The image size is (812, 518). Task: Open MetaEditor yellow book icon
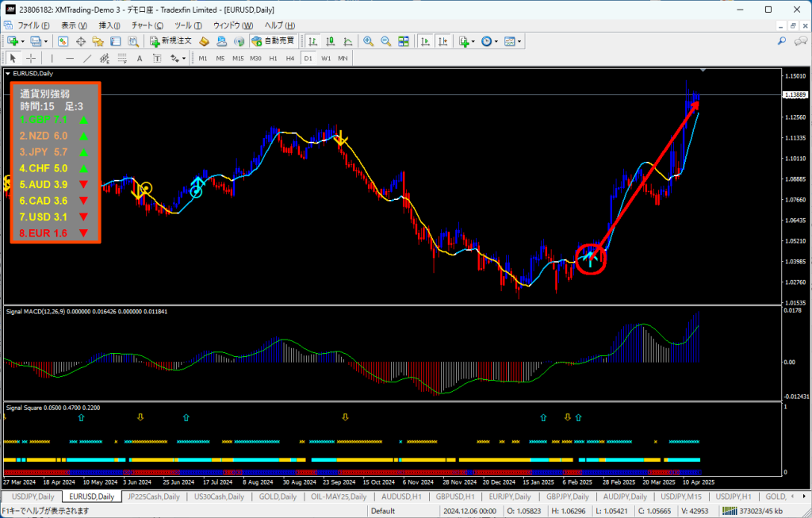[204, 41]
